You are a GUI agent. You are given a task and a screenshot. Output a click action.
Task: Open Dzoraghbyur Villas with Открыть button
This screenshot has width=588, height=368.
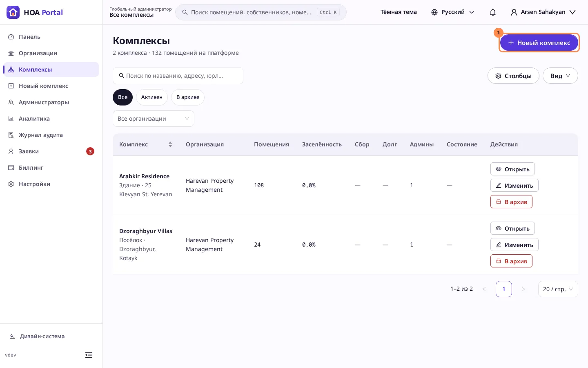[512, 228]
